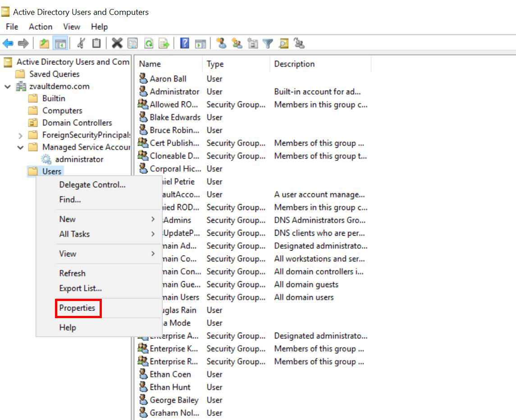Choose Refresh from context menu
The width and height of the screenshot is (516, 420).
(72, 273)
